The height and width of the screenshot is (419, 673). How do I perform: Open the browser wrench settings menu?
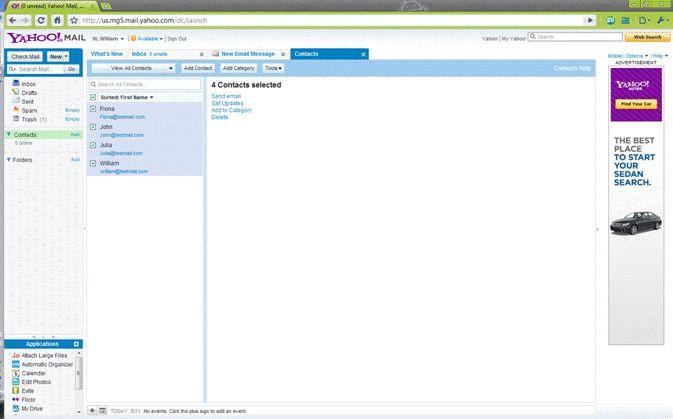click(x=661, y=20)
